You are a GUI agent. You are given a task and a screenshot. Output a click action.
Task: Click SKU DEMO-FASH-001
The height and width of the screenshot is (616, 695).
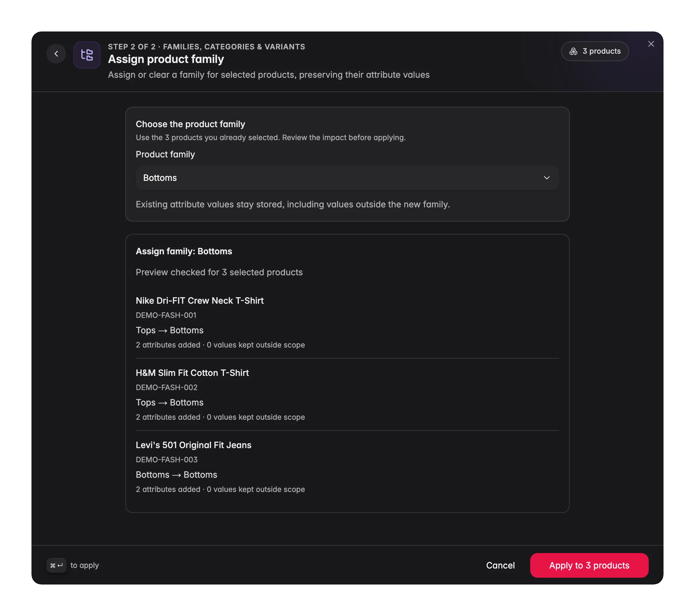pyautogui.click(x=166, y=315)
